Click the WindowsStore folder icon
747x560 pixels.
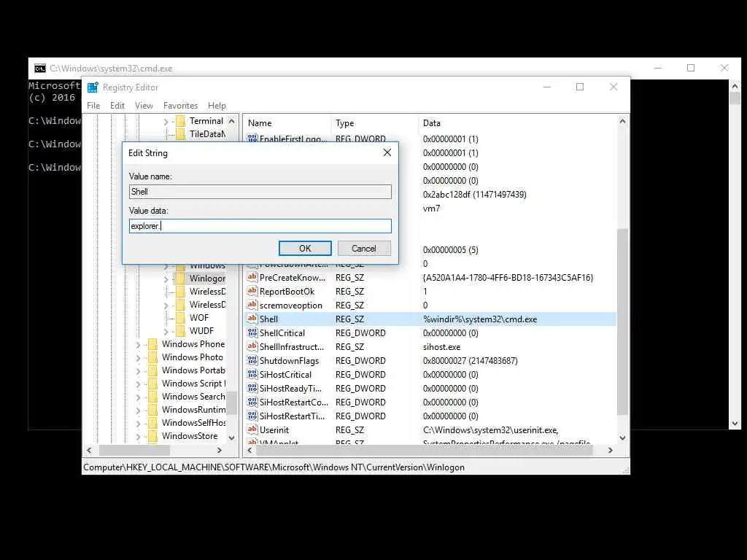coord(152,436)
